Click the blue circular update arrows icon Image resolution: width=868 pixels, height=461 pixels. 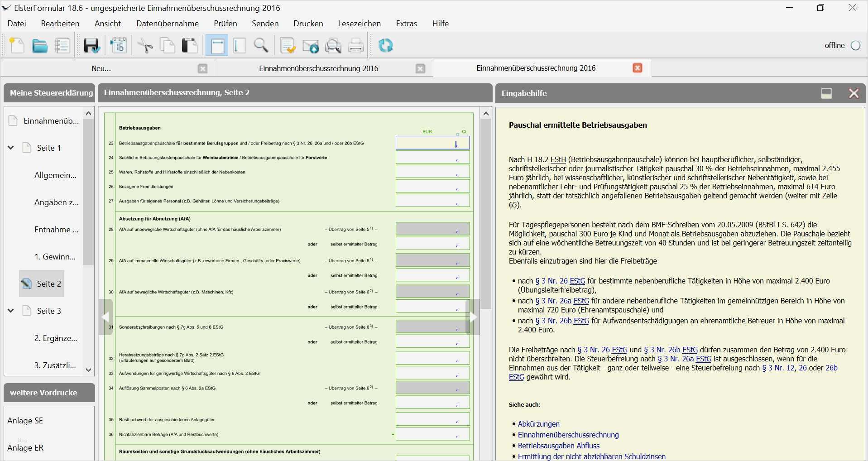pos(385,46)
